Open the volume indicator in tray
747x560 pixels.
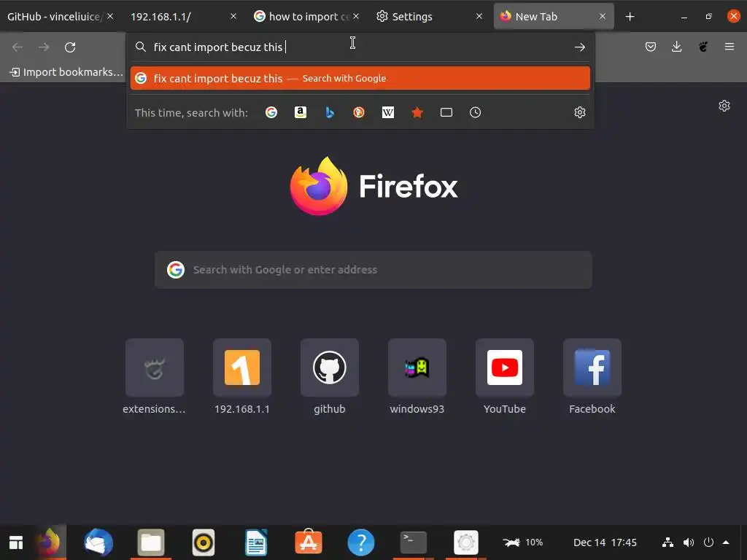pos(689,542)
